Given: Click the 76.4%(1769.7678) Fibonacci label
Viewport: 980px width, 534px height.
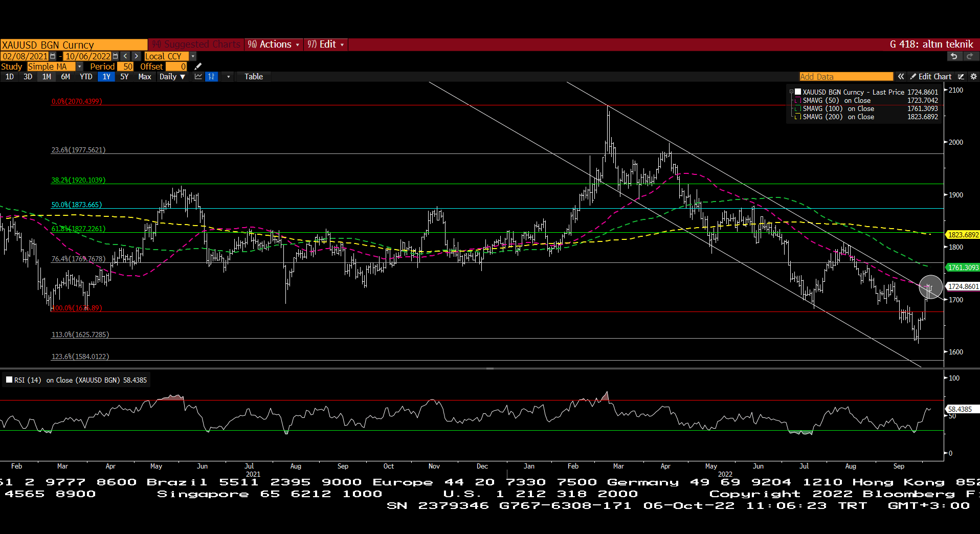Looking at the screenshot, I should tap(78, 259).
